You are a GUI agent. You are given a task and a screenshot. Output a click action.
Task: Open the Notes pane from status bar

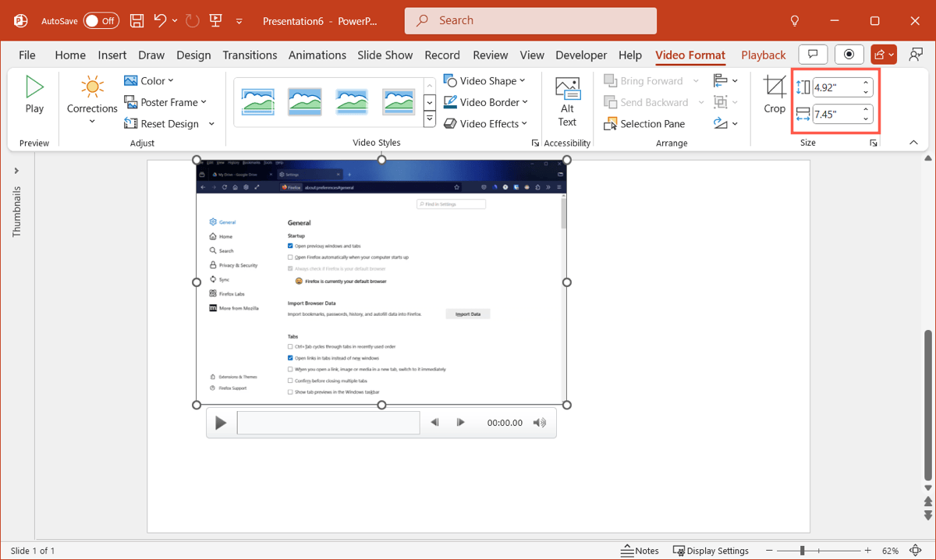(x=640, y=551)
